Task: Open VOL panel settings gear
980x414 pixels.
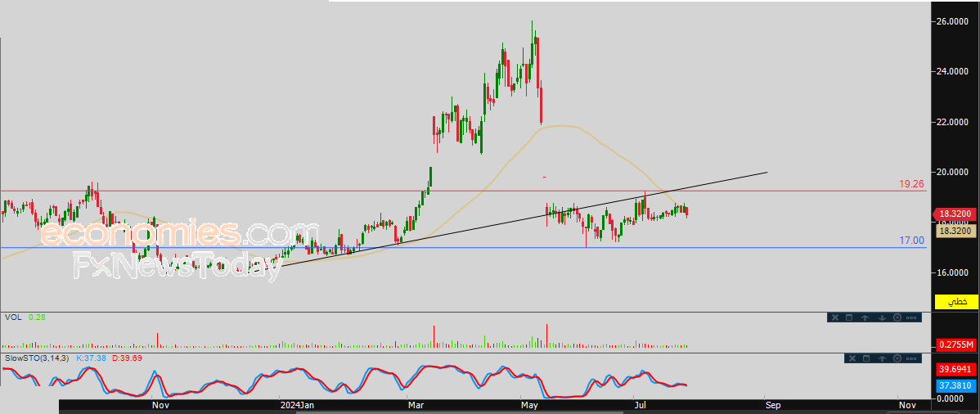Action: 897,317
